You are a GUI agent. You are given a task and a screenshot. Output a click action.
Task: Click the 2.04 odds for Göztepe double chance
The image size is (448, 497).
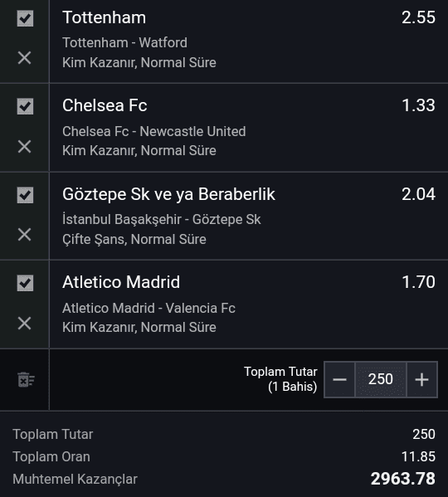[x=418, y=194]
